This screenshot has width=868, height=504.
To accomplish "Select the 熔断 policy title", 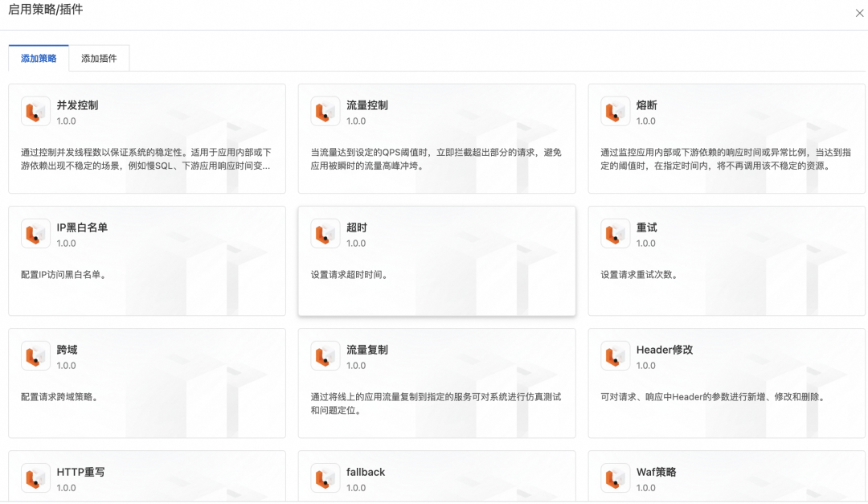I will click(646, 105).
